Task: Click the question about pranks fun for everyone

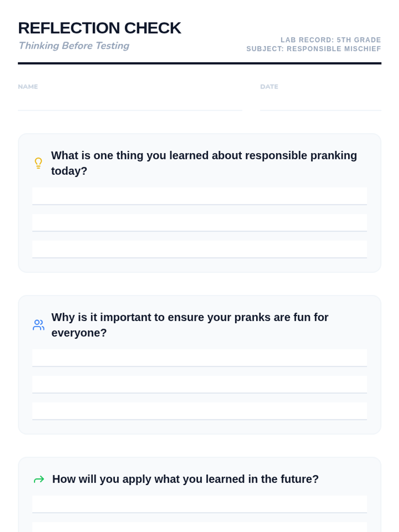Action: (x=190, y=325)
